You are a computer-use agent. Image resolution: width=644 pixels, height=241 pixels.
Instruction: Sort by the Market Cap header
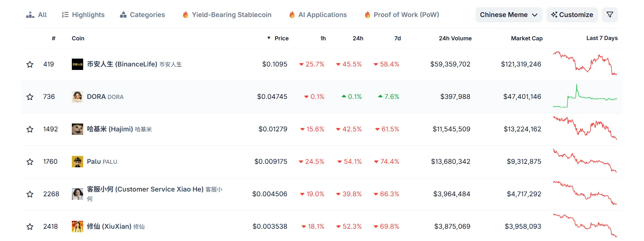(x=526, y=38)
